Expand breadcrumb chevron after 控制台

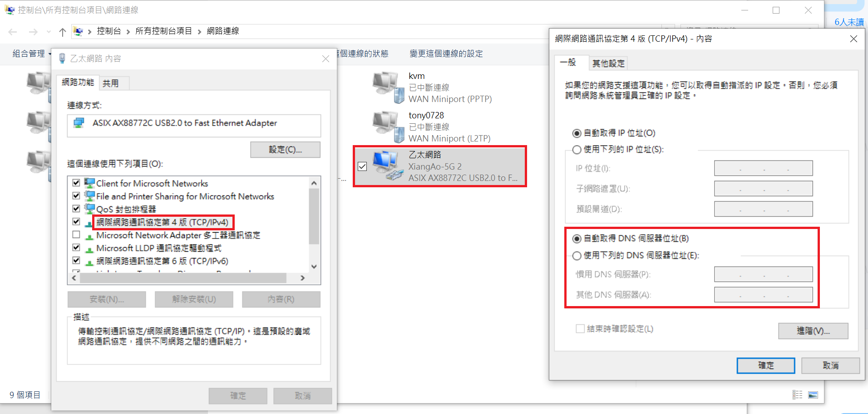128,31
